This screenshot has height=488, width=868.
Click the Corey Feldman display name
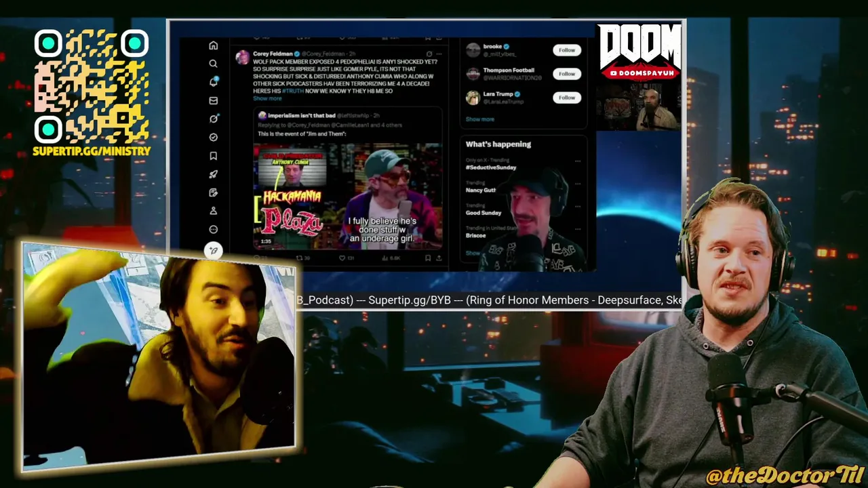[273, 54]
